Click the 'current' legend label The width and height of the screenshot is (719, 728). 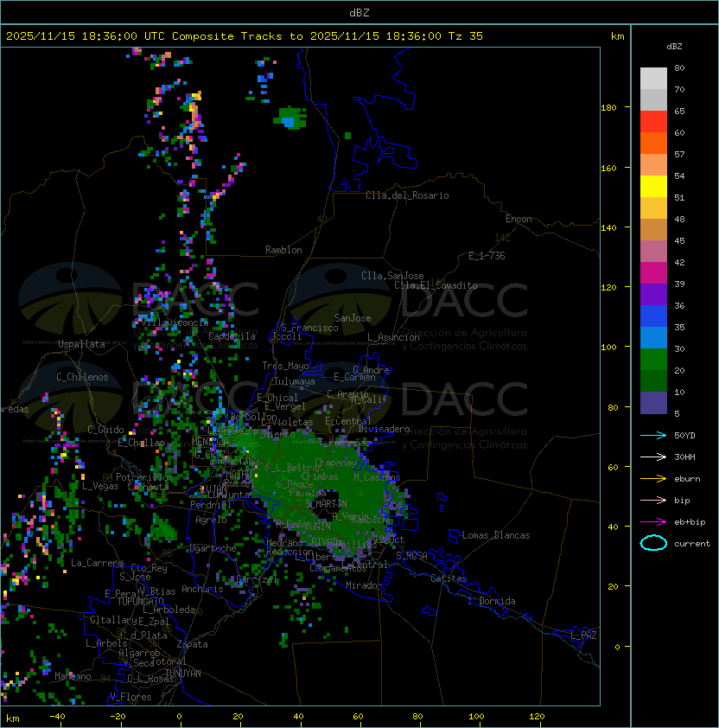pyautogui.click(x=692, y=543)
